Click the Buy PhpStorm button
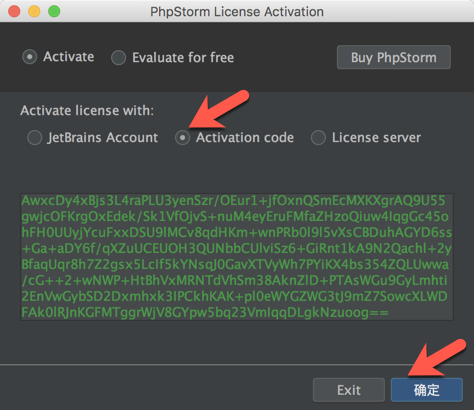The width and height of the screenshot is (474, 410). click(394, 57)
